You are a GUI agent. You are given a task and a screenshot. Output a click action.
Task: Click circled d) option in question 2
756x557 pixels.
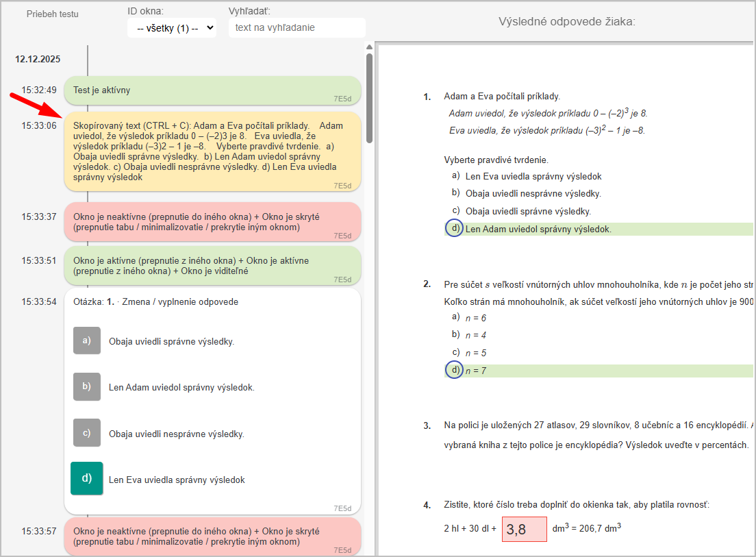click(454, 370)
